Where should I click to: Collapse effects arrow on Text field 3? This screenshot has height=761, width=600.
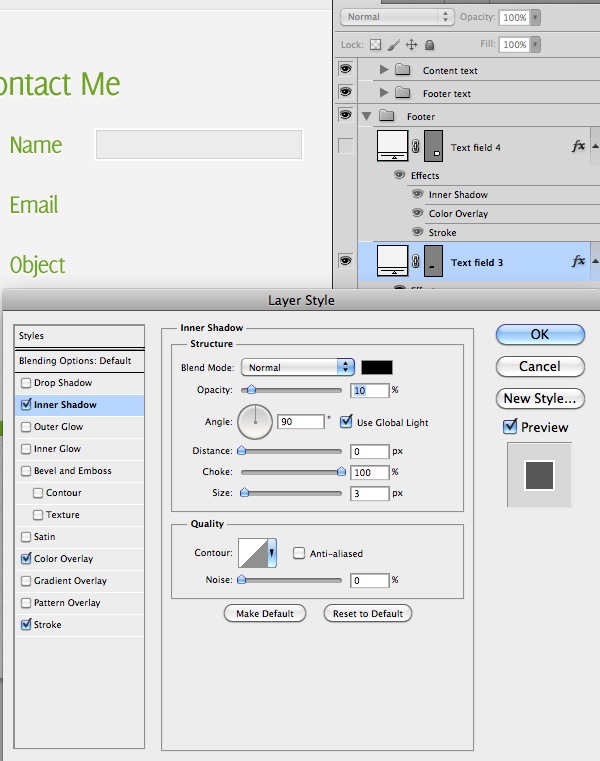tap(595, 262)
